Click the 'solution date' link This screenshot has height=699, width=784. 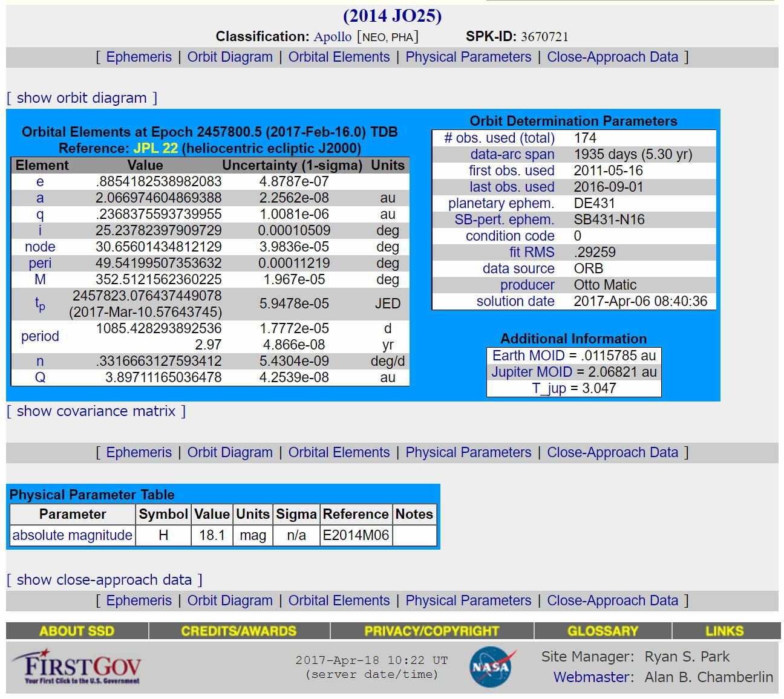point(515,301)
